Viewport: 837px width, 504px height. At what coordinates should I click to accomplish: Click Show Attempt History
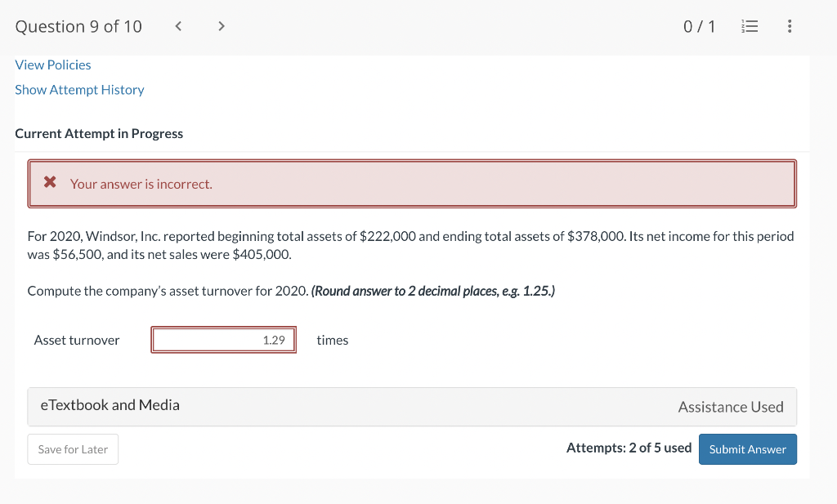pyautogui.click(x=79, y=90)
